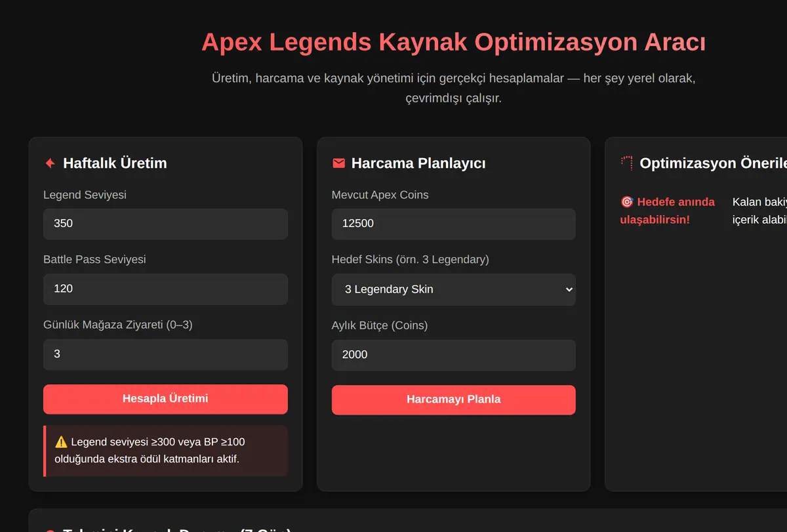
Task: Click the subtitle starting with Üretim, harcama
Action: [x=453, y=89]
